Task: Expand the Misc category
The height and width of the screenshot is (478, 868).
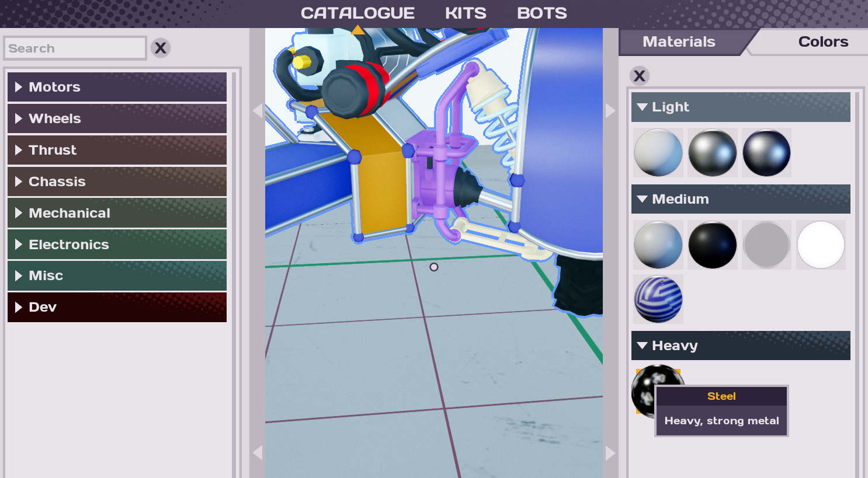Action: [117, 275]
